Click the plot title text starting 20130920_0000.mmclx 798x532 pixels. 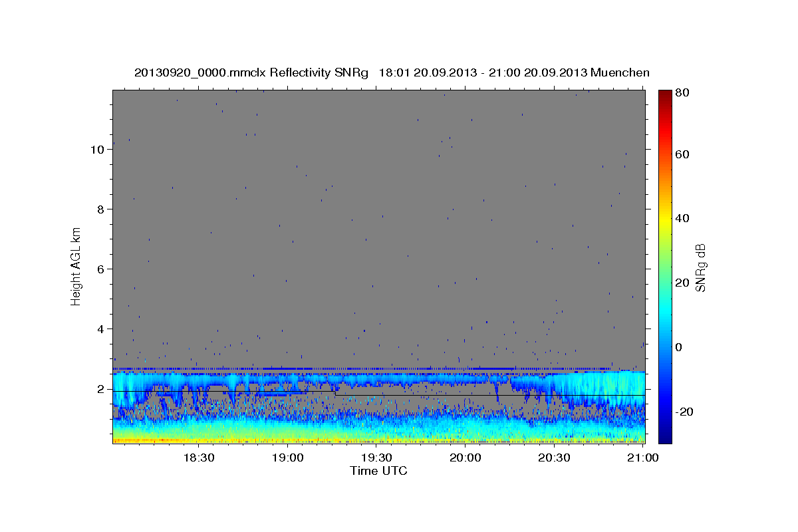pos(392,72)
